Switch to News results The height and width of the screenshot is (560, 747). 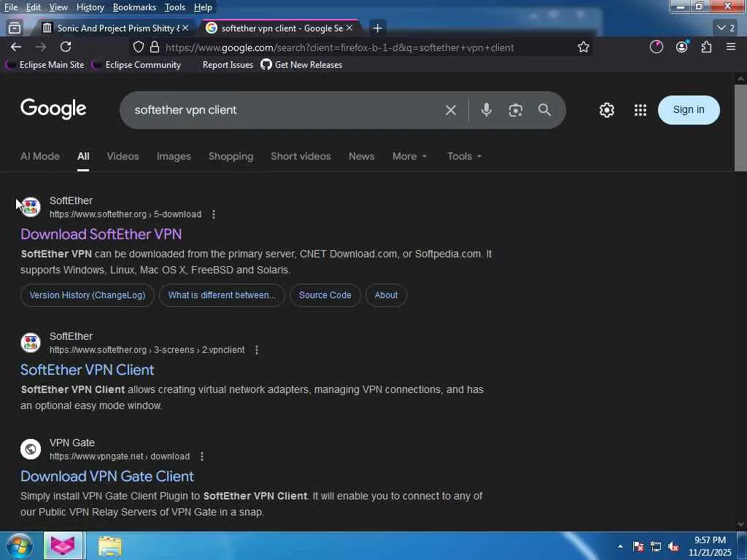361,156
